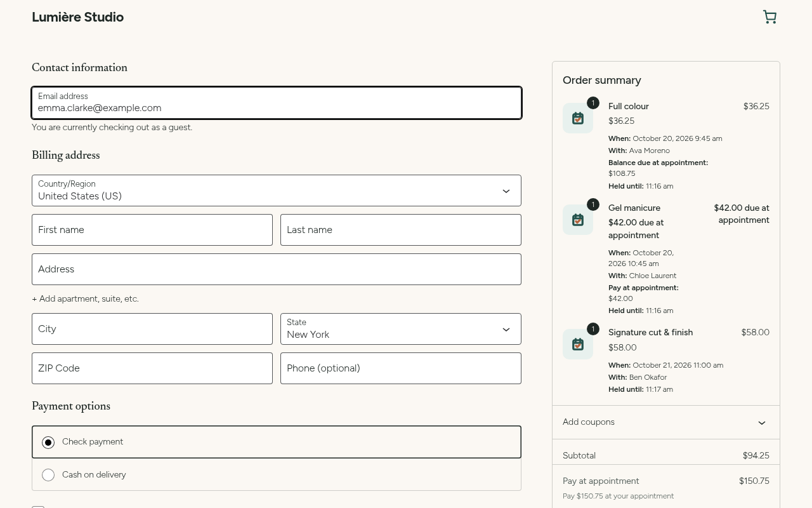Click the 'Order summary' heading text
Screen dimensions: 812x508
(602, 81)
